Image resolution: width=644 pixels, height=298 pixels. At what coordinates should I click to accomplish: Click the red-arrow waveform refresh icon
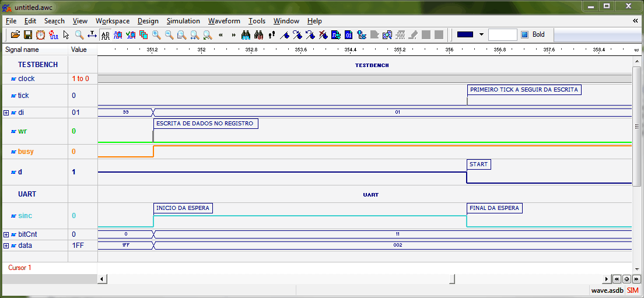(54, 35)
